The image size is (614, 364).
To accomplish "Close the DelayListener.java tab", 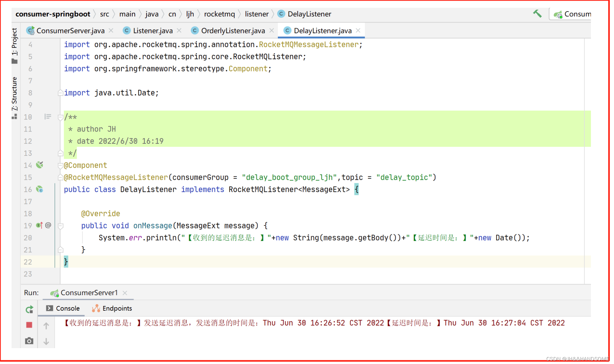I will pos(358,31).
